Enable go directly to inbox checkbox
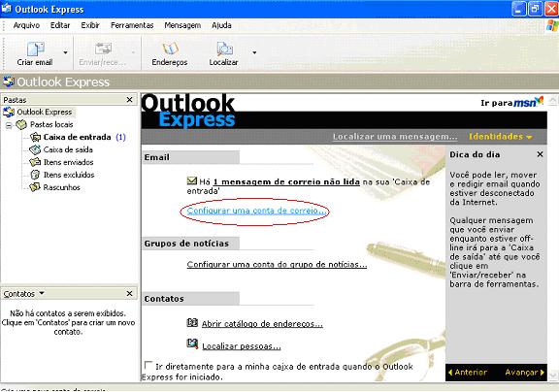The width and height of the screenshot is (559, 392). [148, 365]
